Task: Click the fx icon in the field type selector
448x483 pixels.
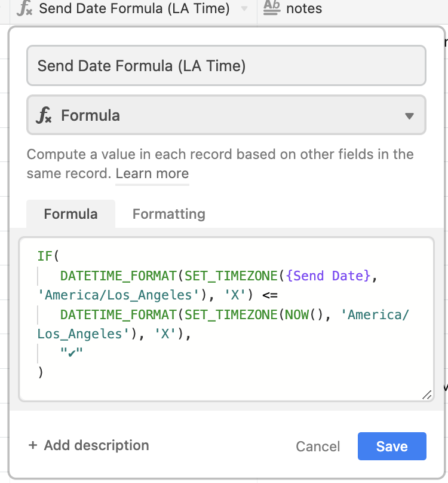Action: [x=44, y=115]
